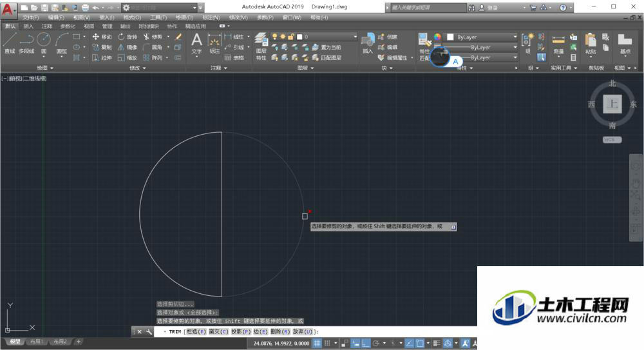644x350 pixels.
Task: Activate the Fillet (圆角) tool
Action: (153, 47)
